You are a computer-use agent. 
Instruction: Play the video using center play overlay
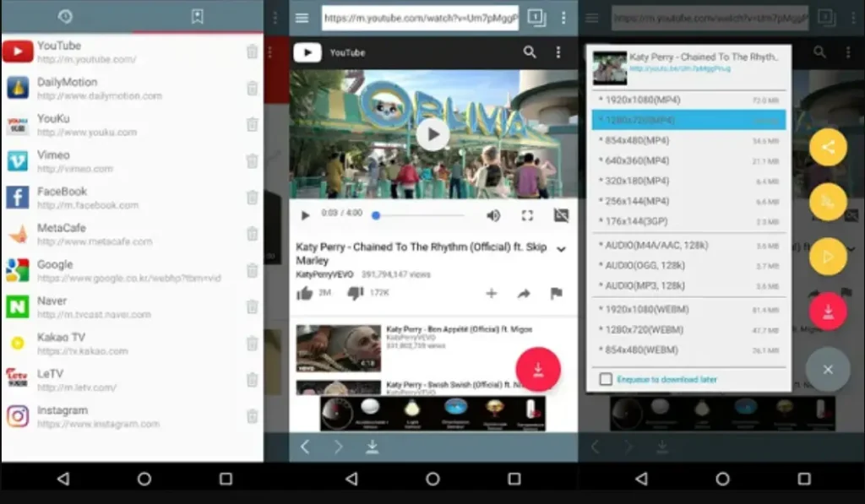[432, 134]
